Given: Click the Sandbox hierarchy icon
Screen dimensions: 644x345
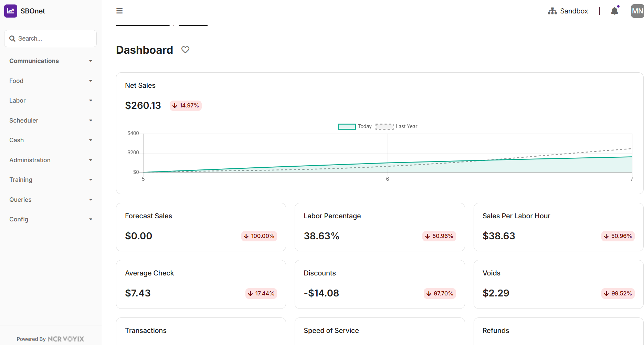Looking at the screenshot, I should [x=552, y=11].
